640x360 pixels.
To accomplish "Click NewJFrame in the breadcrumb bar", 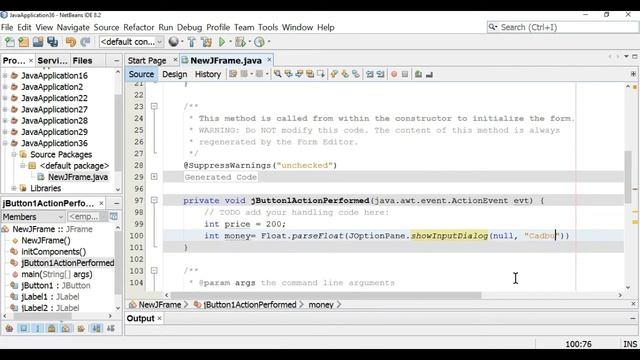I will [160, 304].
